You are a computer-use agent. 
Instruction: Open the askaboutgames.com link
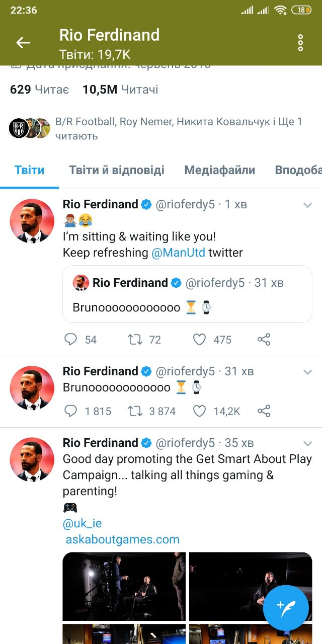click(123, 539)
